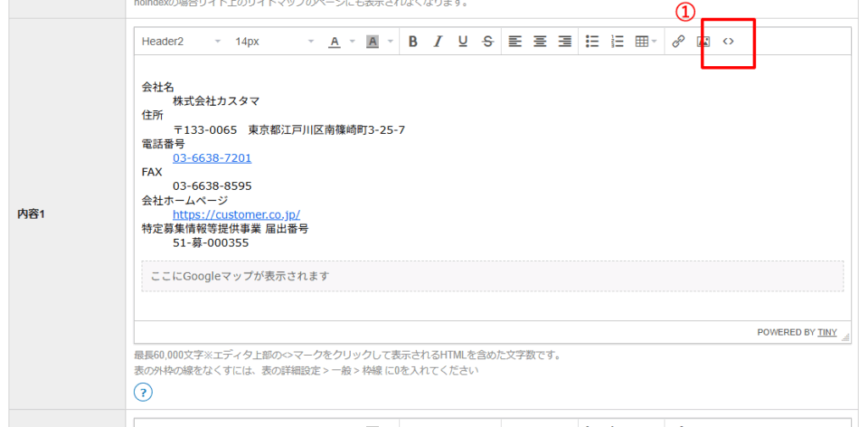Open the HTML source code view
The image size is (868, 427).
(x=728, y=42)
